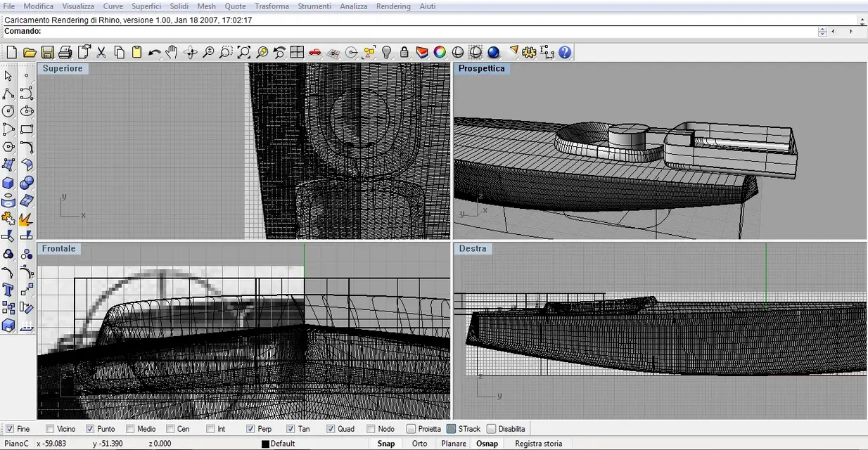Open the Rendering menu
The image size is (868, 450).
393,6
